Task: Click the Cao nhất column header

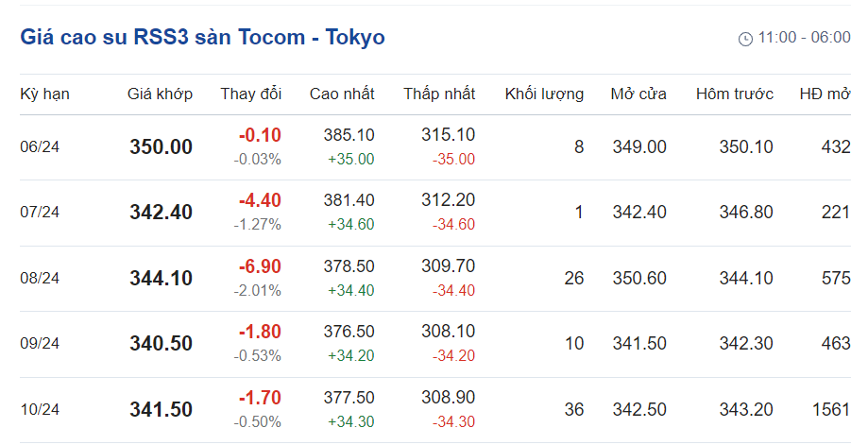Action: click(x=342, y=94)
